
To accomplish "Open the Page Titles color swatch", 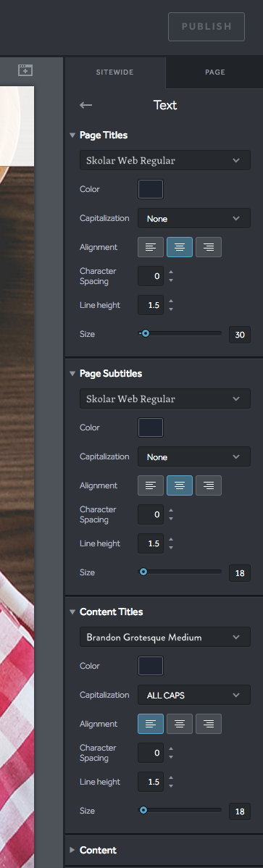I will (x=151, y=189).
